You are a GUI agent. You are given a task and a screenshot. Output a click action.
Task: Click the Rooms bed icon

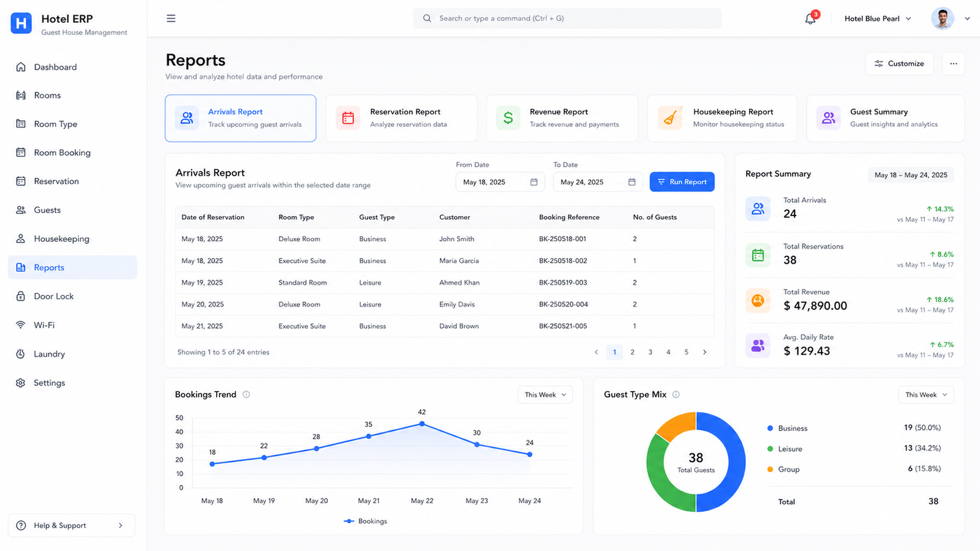[21, 96]
